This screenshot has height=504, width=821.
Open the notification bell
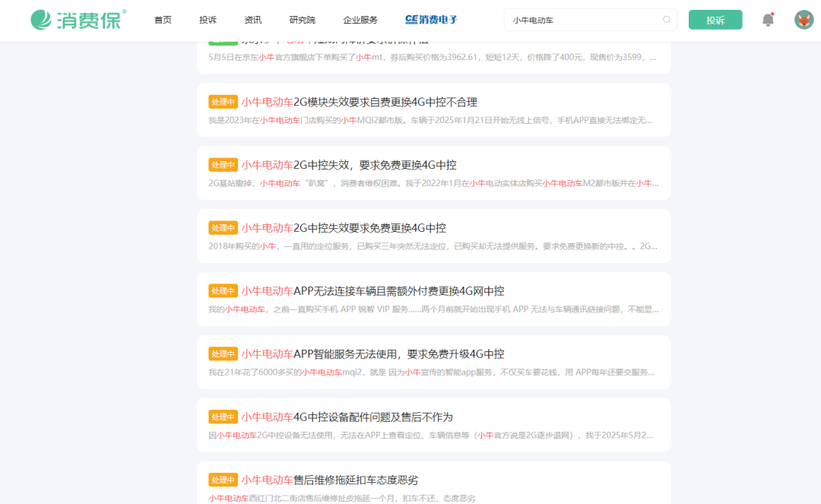pos(768,20)
